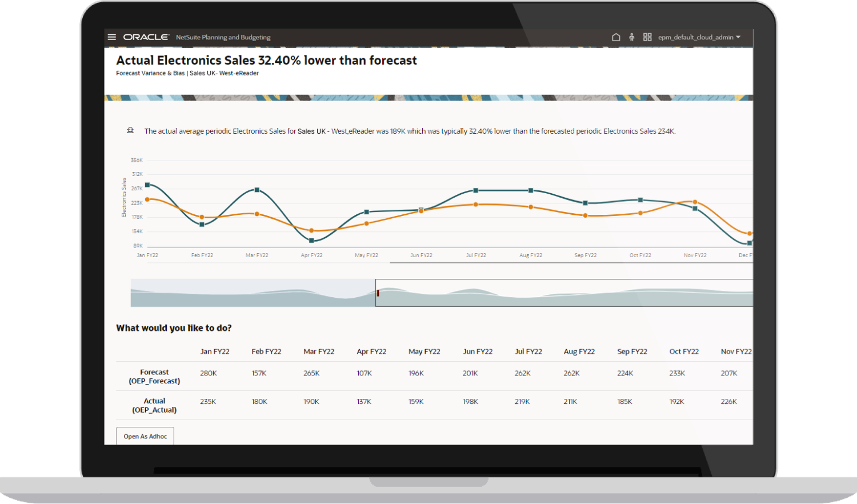Go to the Home page icon
857x504 pixels.
click(616, 37)
